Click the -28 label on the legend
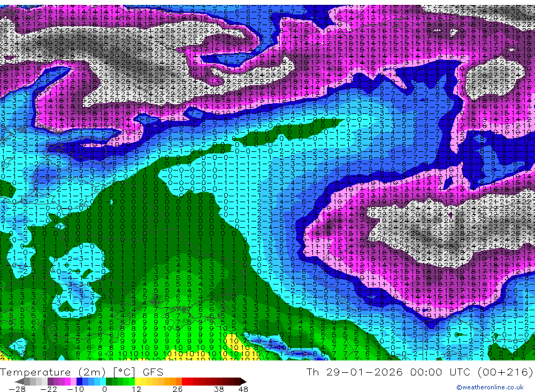The height and width of the screenshot is (392, 535). point(17,389)
